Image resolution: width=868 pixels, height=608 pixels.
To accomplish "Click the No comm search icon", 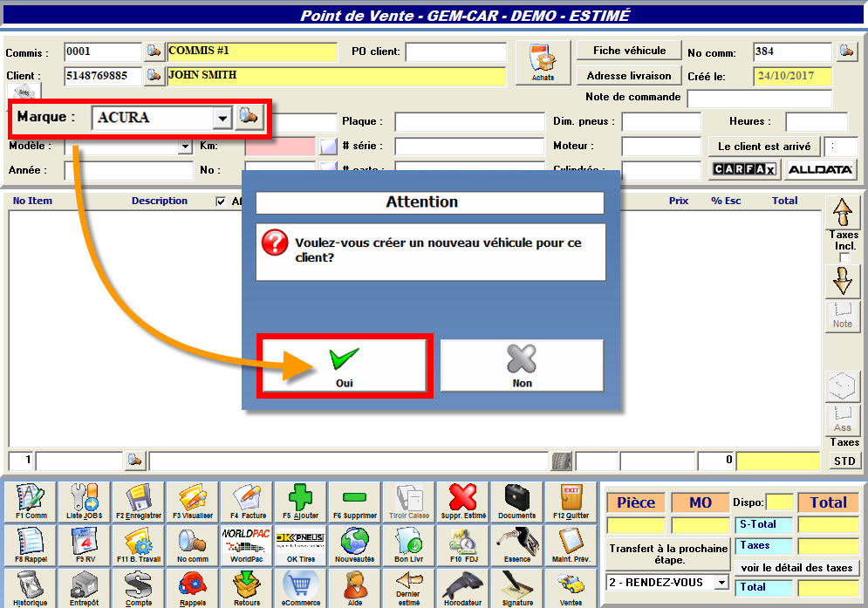I will pyautogui.click(x=193, y=545).
